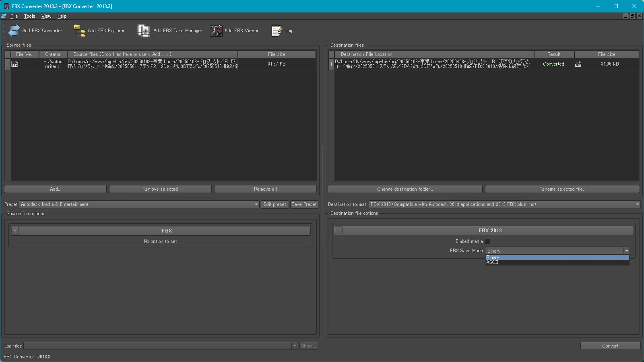
Task: Click the source row number 1 header
Action: coord(8,64)
